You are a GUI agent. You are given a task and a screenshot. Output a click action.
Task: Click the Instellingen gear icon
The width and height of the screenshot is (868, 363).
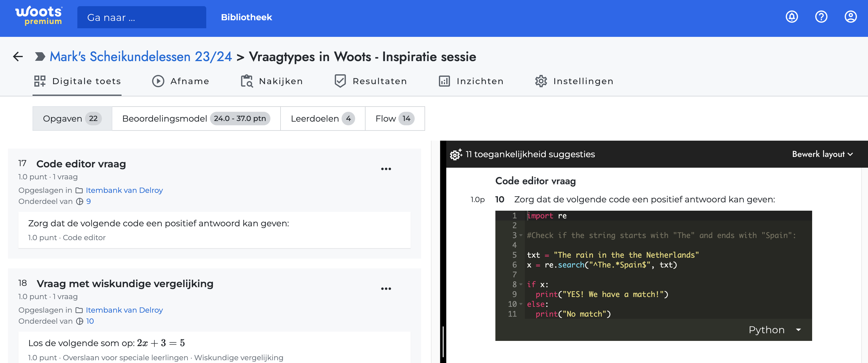(x=541, y=81)
